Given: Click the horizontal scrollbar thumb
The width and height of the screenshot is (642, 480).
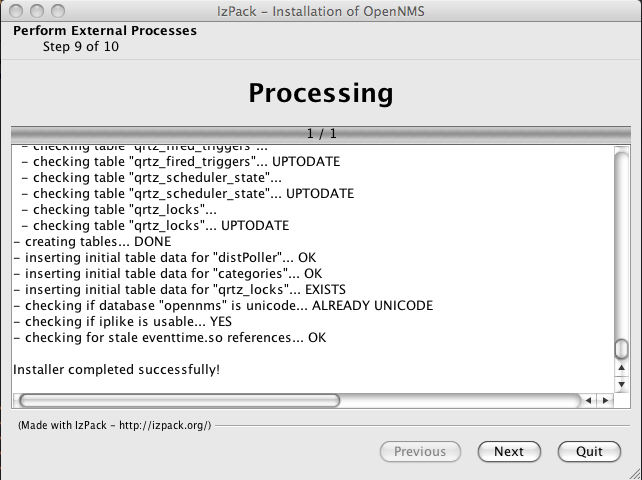Looking at the screenshot, I should (x=179, y=401).
